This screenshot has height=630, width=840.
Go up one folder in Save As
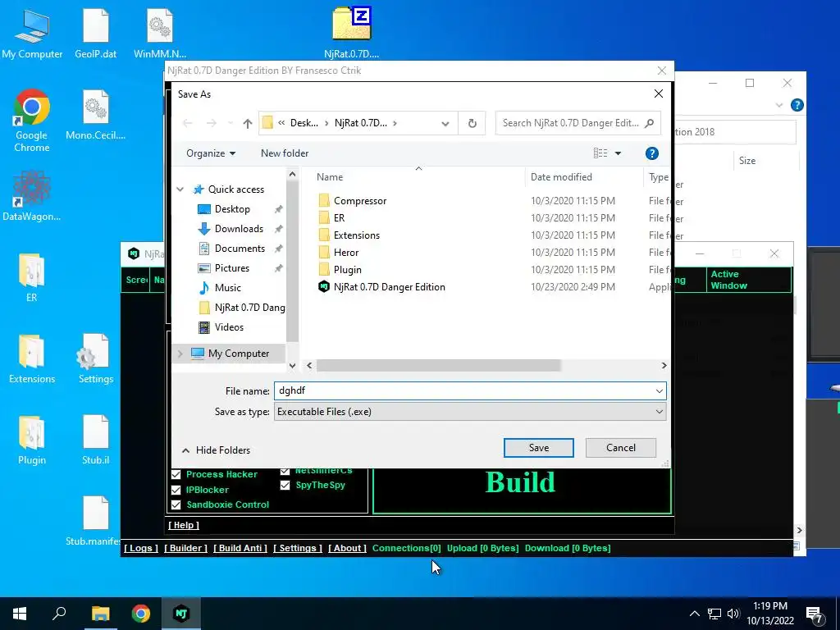pos(247,123)
